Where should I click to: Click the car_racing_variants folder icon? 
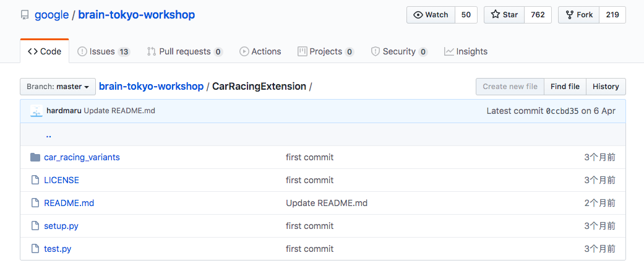pos(35,157)
